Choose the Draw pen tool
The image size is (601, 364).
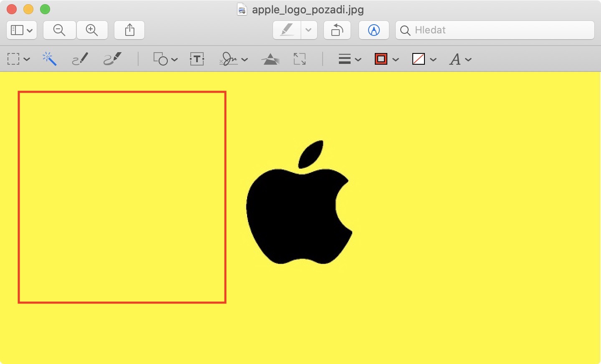[x=112, y=59]
